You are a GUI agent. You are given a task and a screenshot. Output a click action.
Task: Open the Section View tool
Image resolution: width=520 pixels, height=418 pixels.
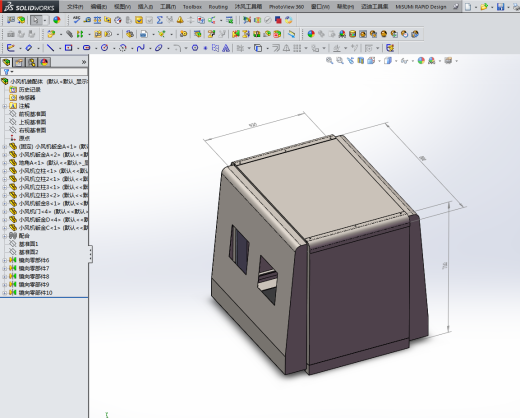[x=360, y=61]
